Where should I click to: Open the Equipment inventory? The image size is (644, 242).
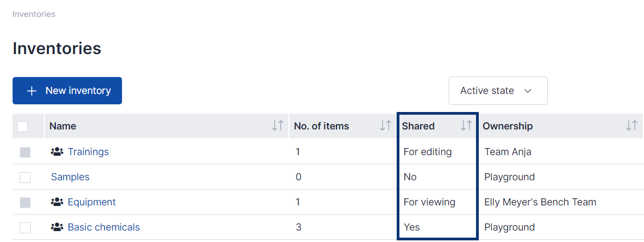coord(91,202)
